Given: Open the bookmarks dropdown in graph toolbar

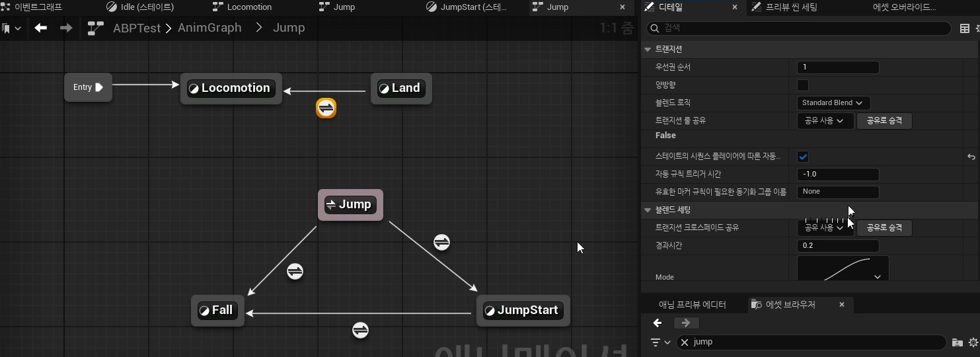Looking at the screenshot, I should click(x=12, y=28).
